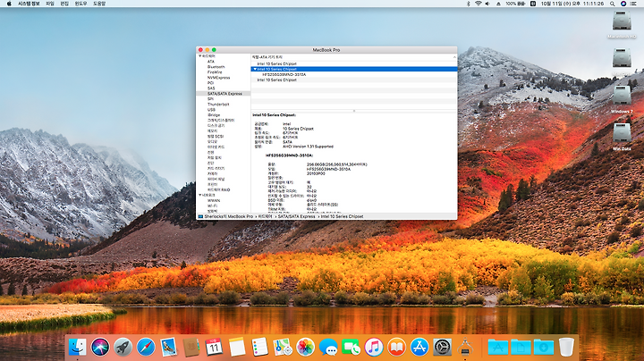Open FaceTime icon in the Dock
This screenshot has width=644, height=361.
(351, 348)
